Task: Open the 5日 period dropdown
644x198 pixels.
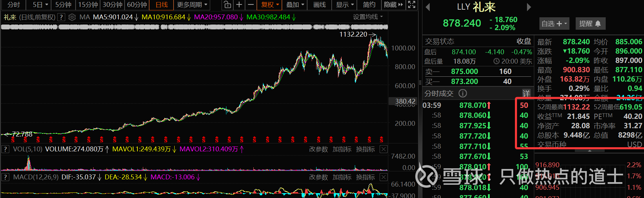Action: (x=40, y=5)
